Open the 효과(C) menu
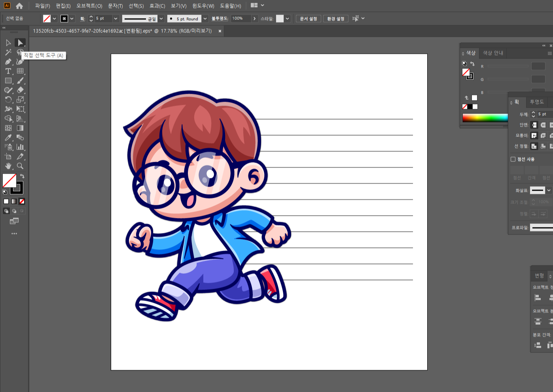The height and width of the screenshot is (392, 553). pyautogui.click(x=157, y=6)
